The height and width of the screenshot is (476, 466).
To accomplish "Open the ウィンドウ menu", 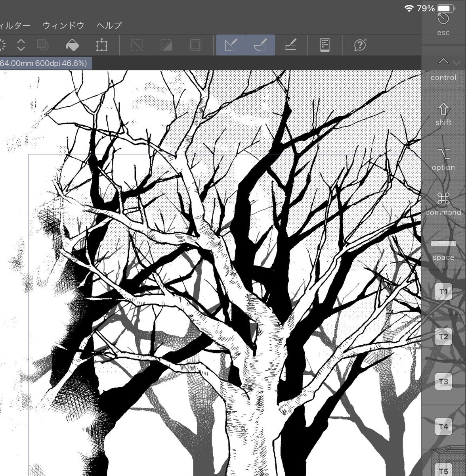I will 63,25.
